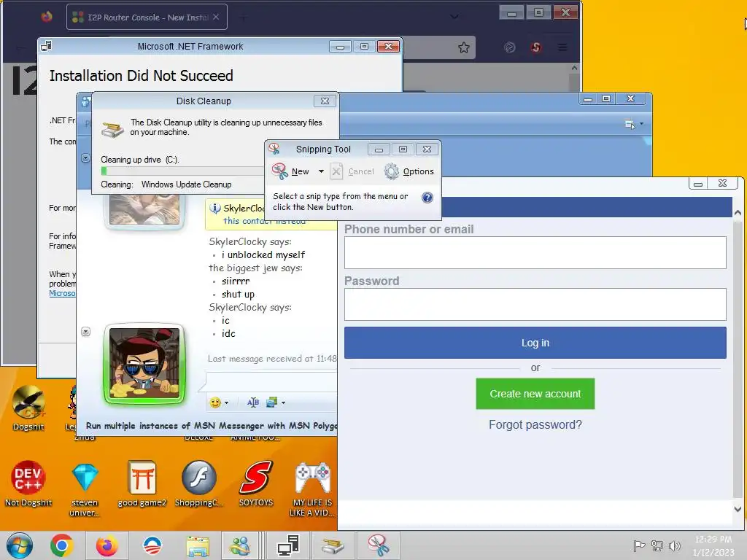The width and height of the screenshot is (747, 560).
Task: Click the 'i unblocked myself' message
Action: 263,254
